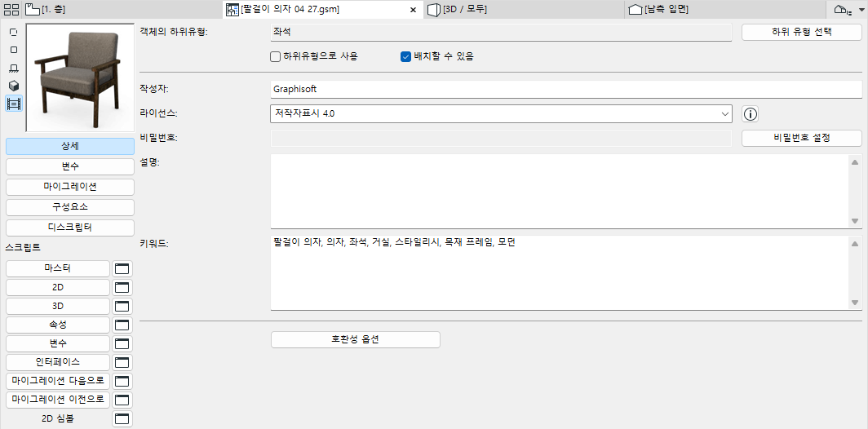
Task: Open the 마이그레이션 다음으로 script button
Action: click(58, 382)
